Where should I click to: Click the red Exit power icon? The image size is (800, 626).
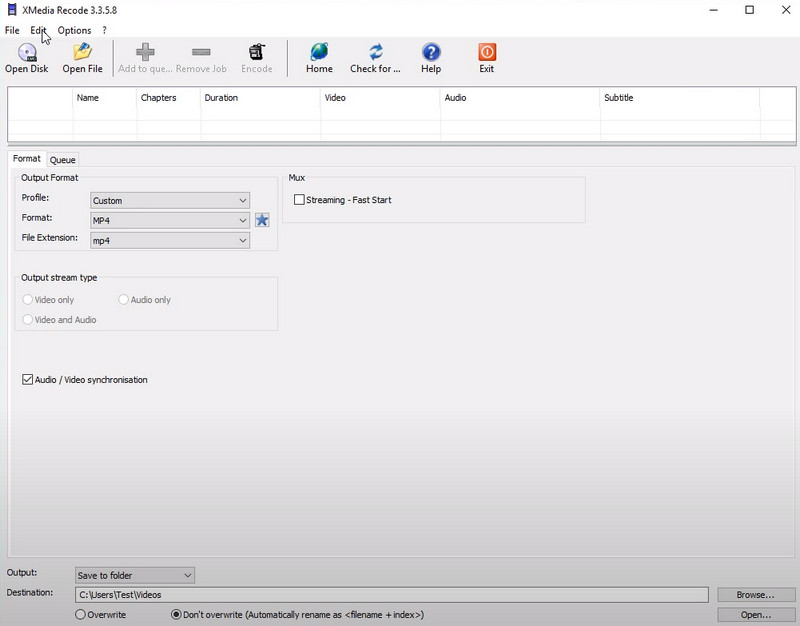[x=487, y=52]
